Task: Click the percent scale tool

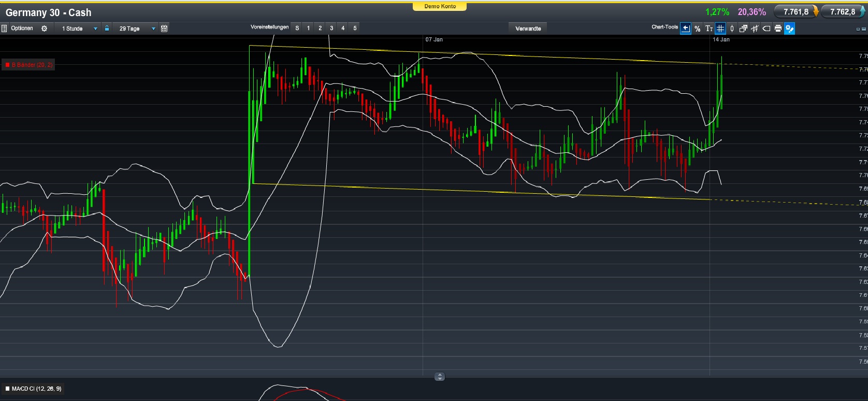Action: pos(698,28)
